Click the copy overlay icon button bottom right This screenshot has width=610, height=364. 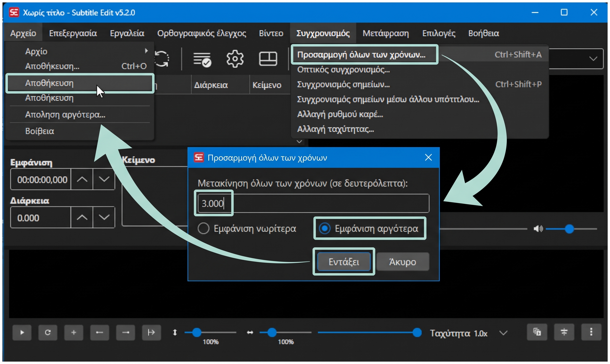(537, 332)
